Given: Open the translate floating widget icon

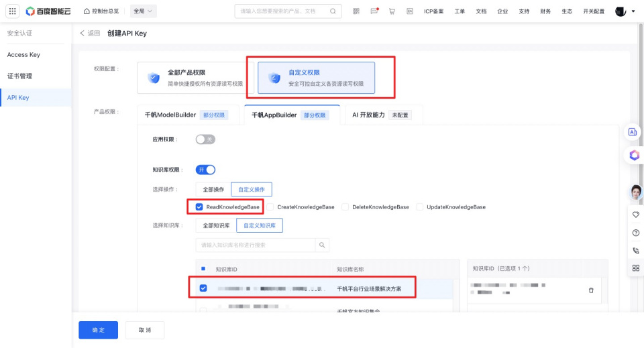Looking at the screenshot, I should pyautogui.click(x=633, y=132).
